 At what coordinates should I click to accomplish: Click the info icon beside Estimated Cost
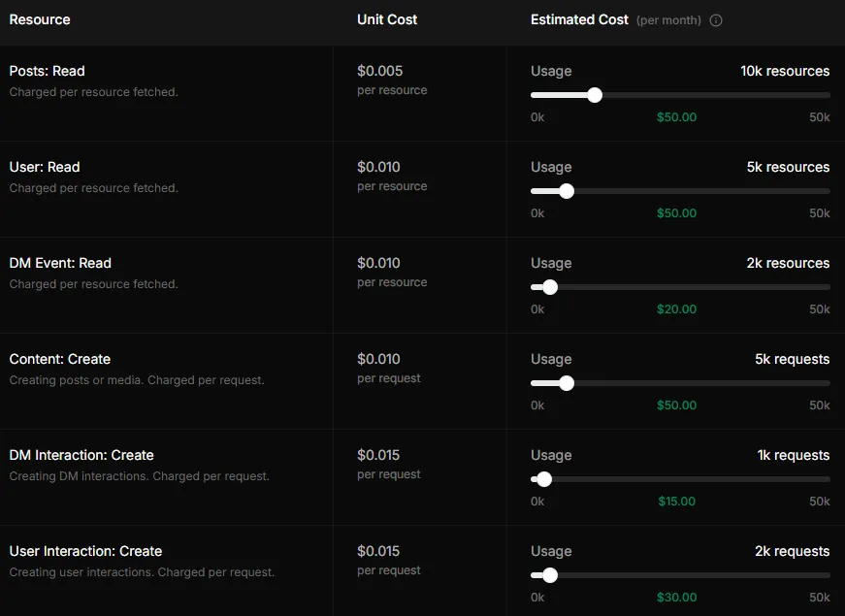pos(716,20)
